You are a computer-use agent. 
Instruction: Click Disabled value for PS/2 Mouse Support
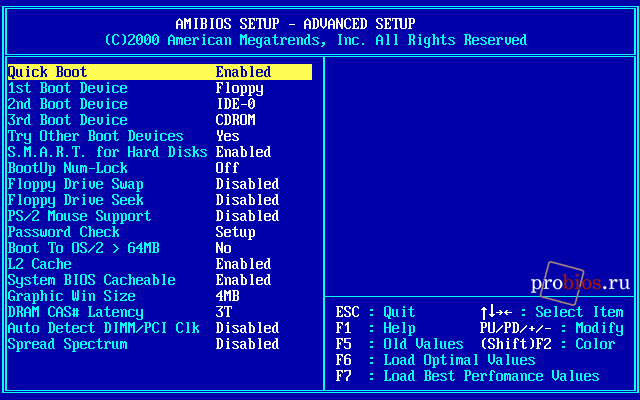(247, 216)
